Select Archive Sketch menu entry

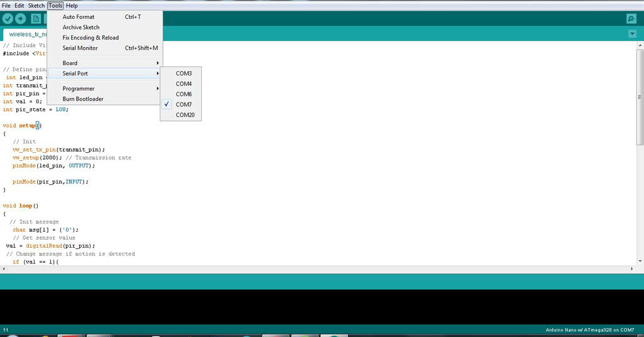click(105, 27)
